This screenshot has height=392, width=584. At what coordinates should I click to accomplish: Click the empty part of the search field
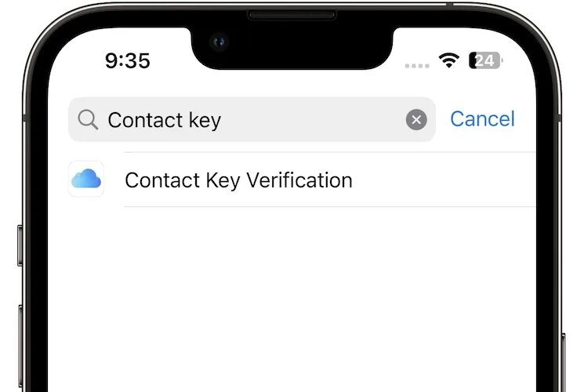(313, 120)
